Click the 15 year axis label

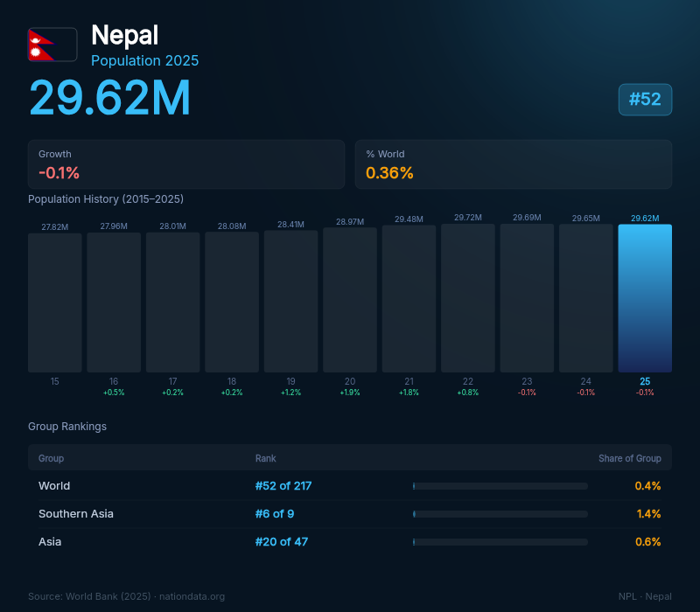pyautogui.click(x=55, y=381)
